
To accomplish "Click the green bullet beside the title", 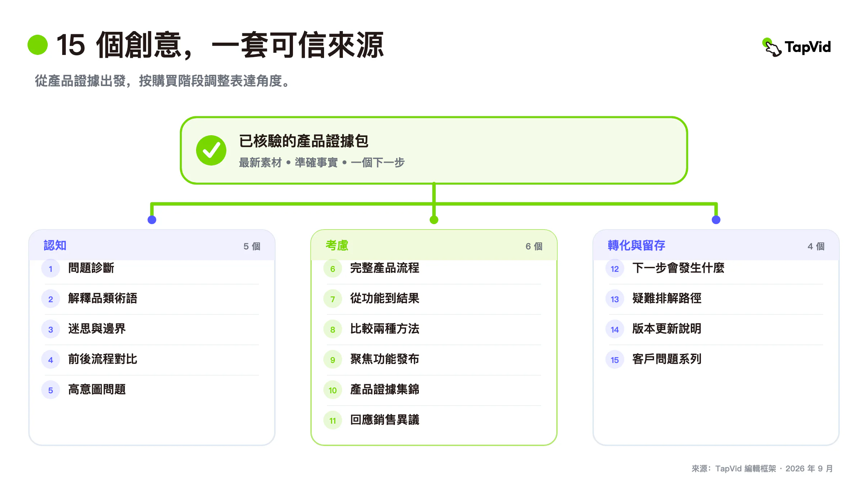I will pyautogui.click(x=38, y=45).
